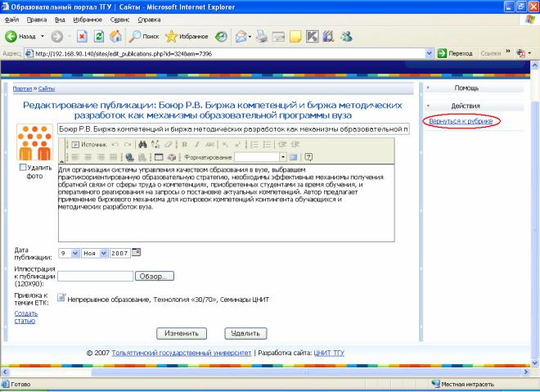Click the Обзор... browse button
This screenshot has height=392, width=540.
(x=155, y=277)
